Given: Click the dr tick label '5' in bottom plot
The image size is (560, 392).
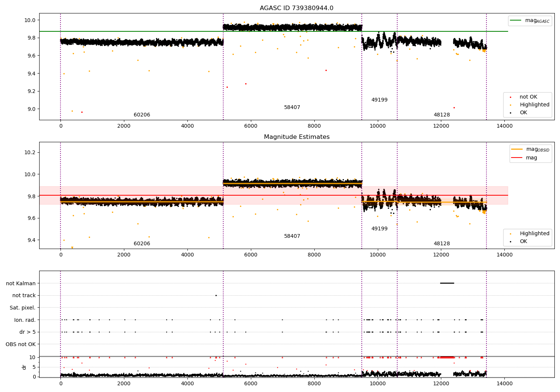Looking at the screenshot, I should click(34, 367).
